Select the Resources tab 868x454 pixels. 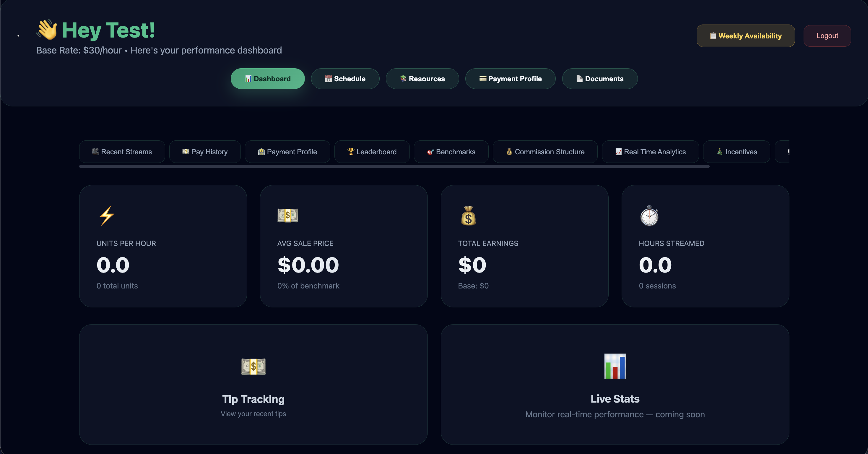coord(422,79)
